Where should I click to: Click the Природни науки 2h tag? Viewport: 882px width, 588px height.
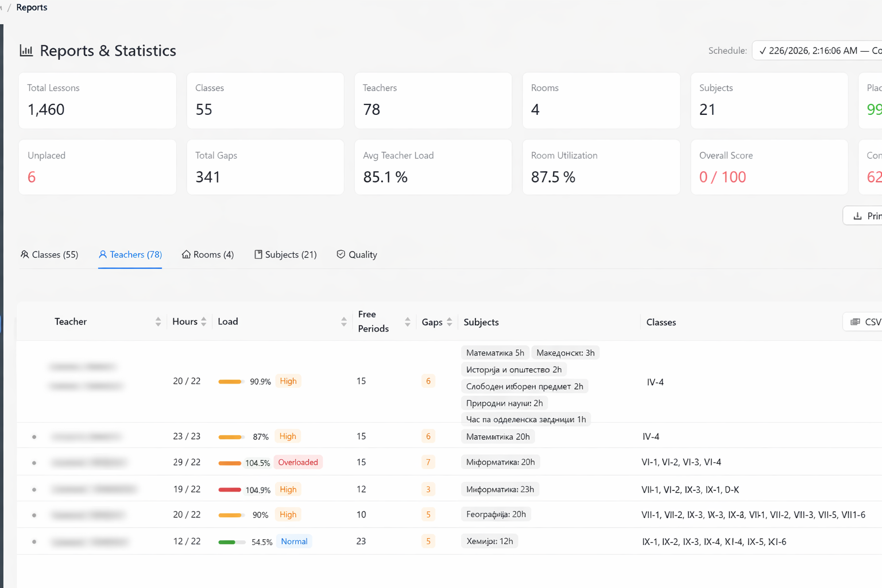pos(505,403)
